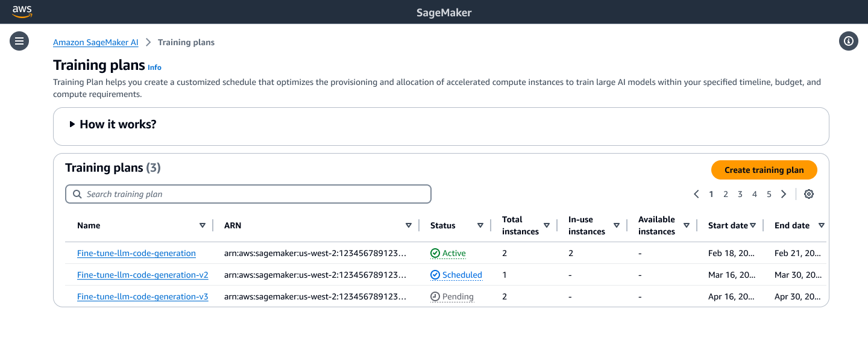This screenshot has height=341, width=868.
Task: Click the Pending clock icon
Action: click(435, 297)
